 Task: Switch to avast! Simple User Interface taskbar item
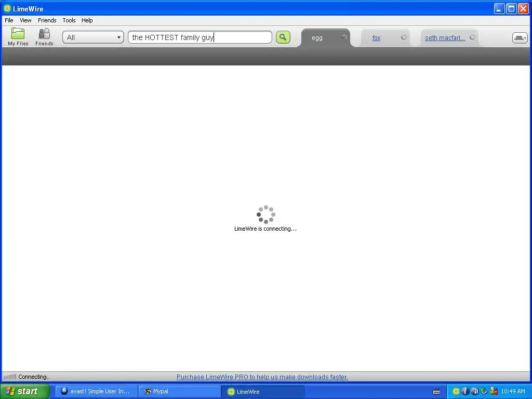96,391
